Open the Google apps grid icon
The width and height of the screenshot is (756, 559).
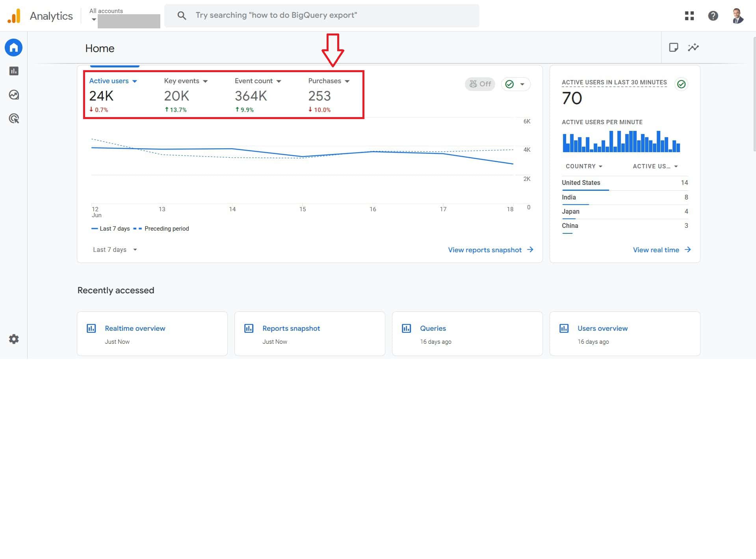coord(689,16)
